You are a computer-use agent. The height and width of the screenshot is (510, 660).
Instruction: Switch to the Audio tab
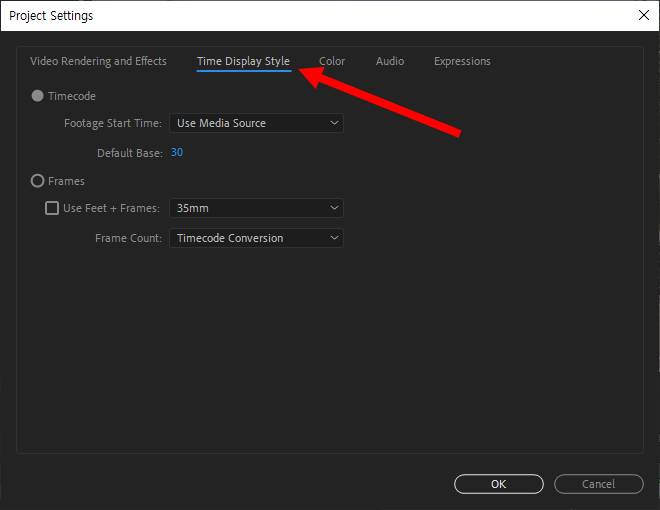390,61
